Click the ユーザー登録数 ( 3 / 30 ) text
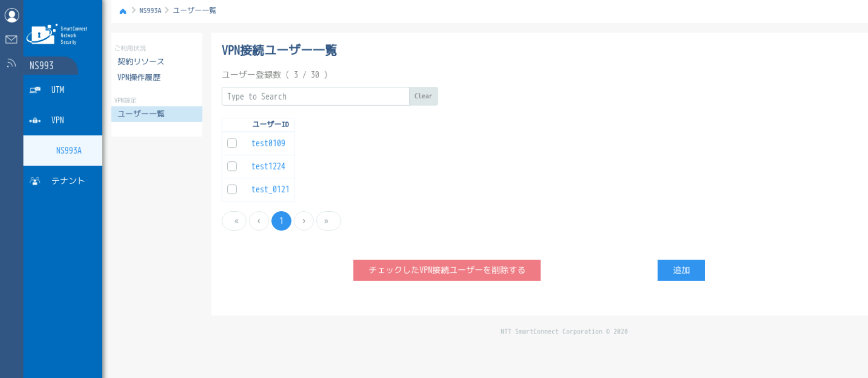The width and height of the screenshot is (868, 378). (275, 75)
